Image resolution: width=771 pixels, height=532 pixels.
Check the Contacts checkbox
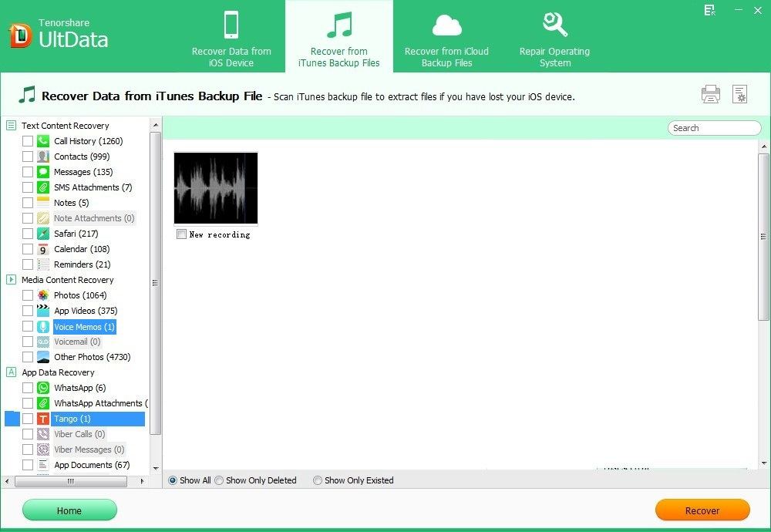29,156
